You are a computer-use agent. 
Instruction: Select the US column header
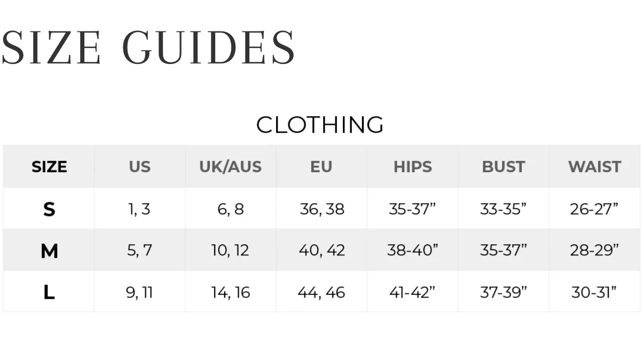(x=139, y=167)
